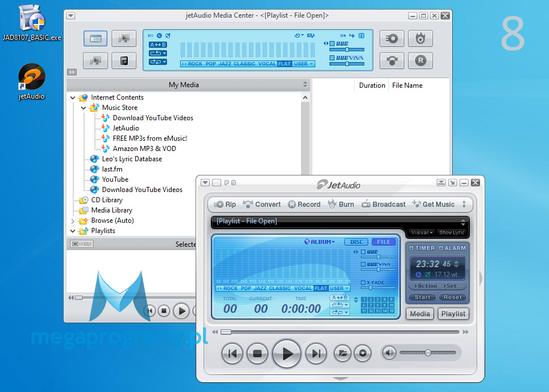Open the Convert tool in JetAudio player
This screenshot has height=392, width=549.
tap(262, 205)
